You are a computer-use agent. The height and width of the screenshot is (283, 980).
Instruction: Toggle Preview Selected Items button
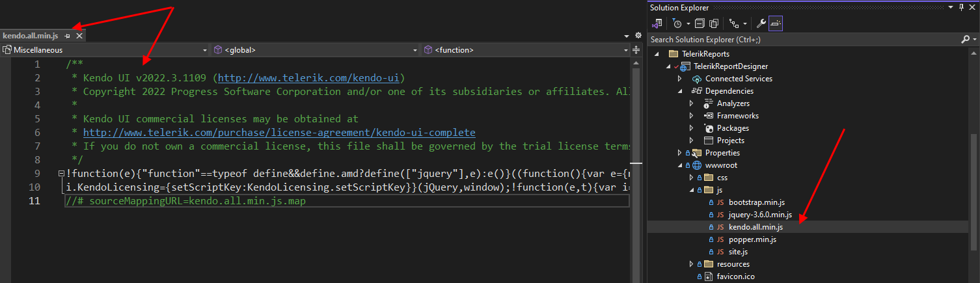(x=776, y=23)
